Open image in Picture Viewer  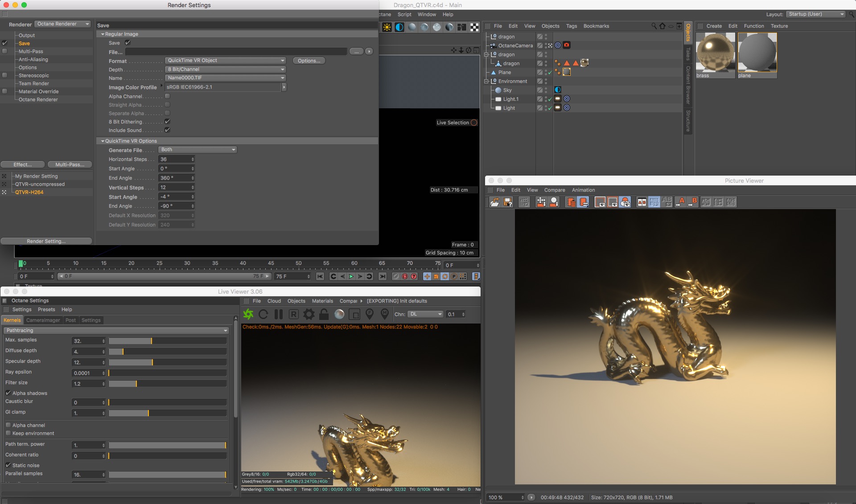[x=494, y=202]
